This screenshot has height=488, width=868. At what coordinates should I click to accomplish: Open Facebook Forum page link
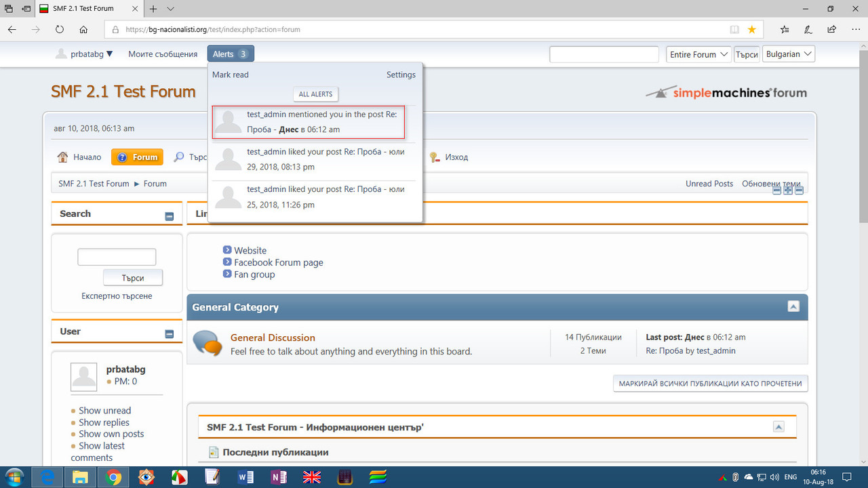pos(279,262)
